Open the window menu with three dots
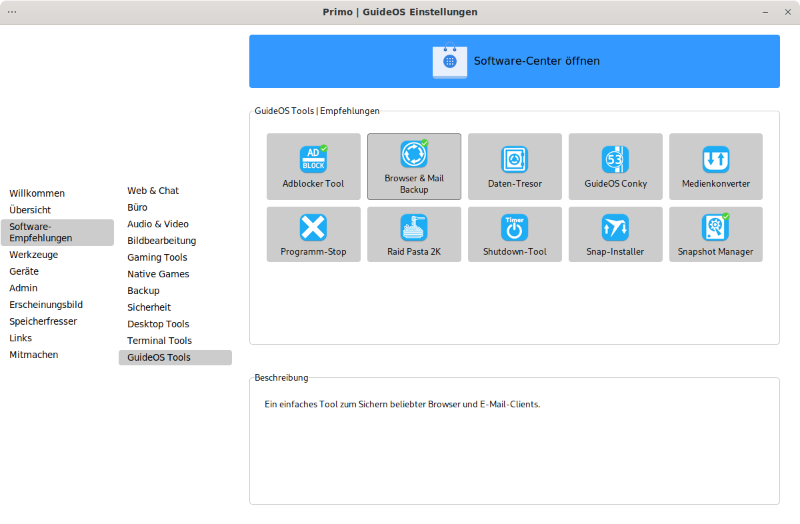800x524 pixels. 12,12
